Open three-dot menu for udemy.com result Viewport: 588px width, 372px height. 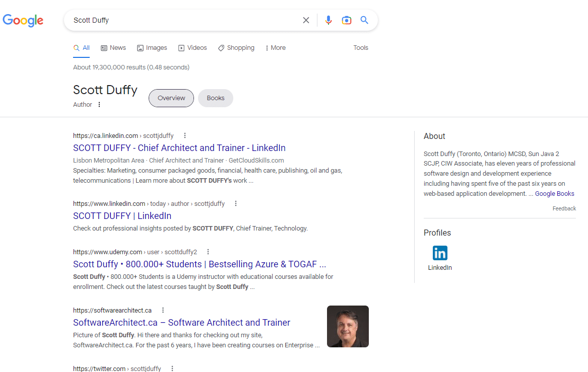click(208, 252)
